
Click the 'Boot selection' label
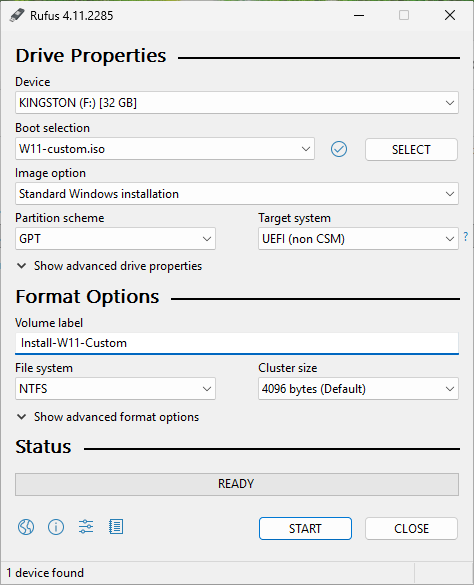point(53,128)
